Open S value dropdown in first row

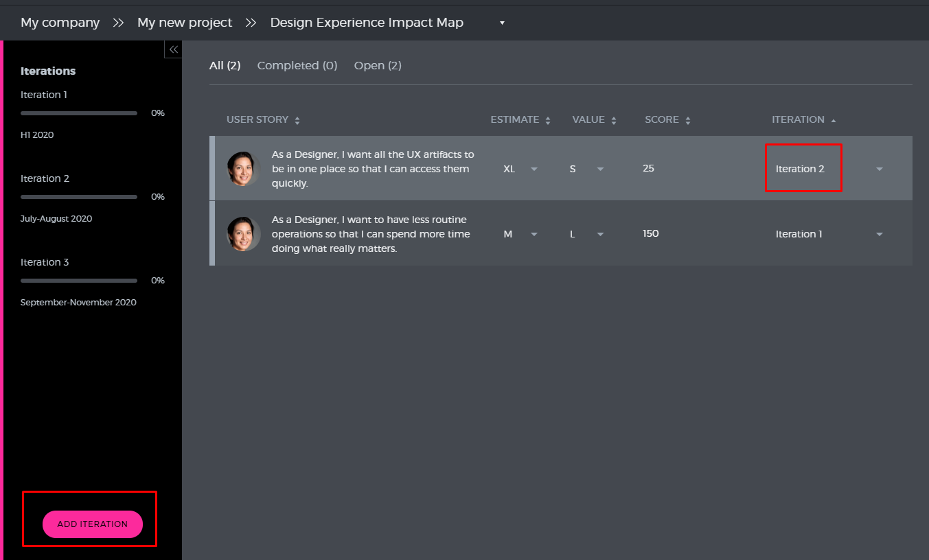[600, 170]
